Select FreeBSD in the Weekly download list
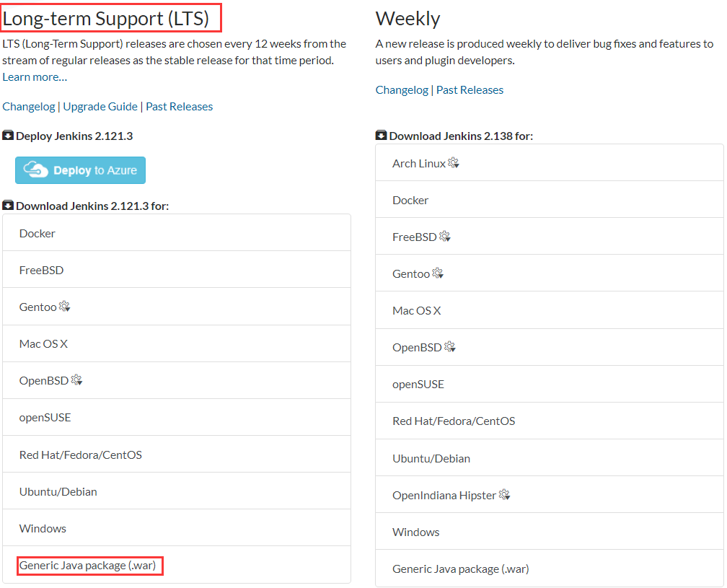The image size is (727, 588). click(x=550, y=237)
